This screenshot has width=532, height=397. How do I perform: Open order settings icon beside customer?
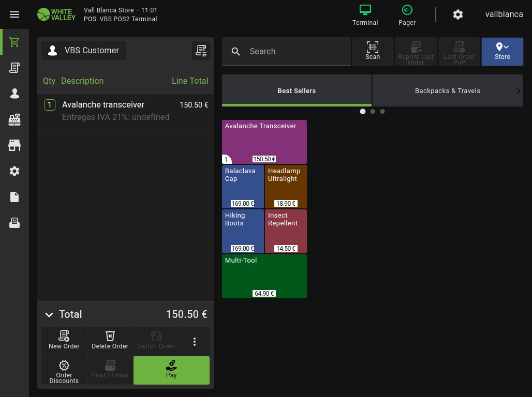[x=201, y=51]
